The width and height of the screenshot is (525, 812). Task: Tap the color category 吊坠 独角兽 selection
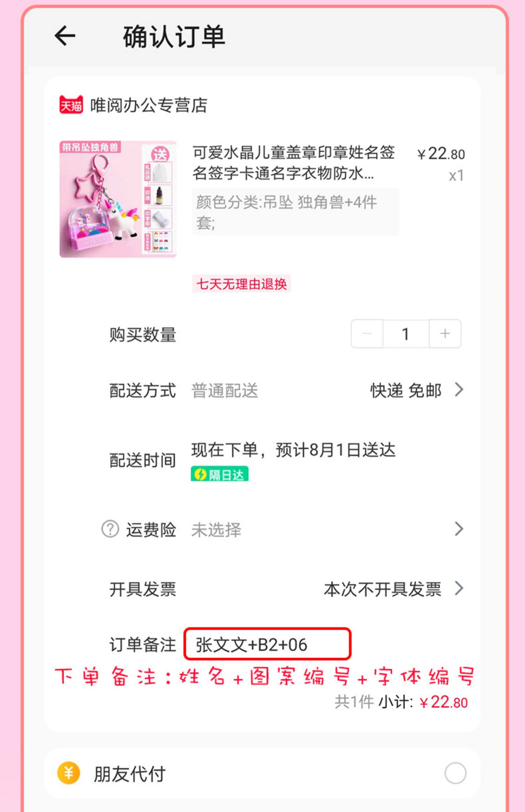(295, 212)
